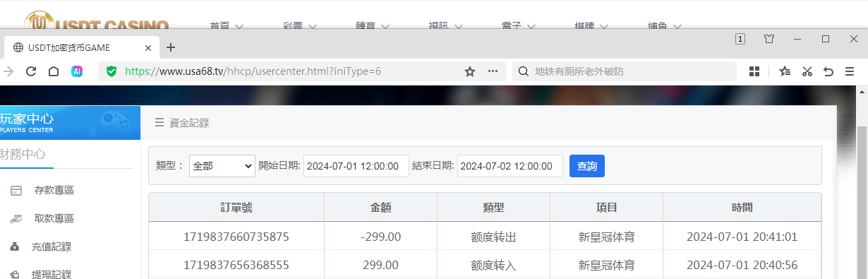Screen dimensions: 868x279
Task: Click the undo closed tab icon
Action: 828,71
